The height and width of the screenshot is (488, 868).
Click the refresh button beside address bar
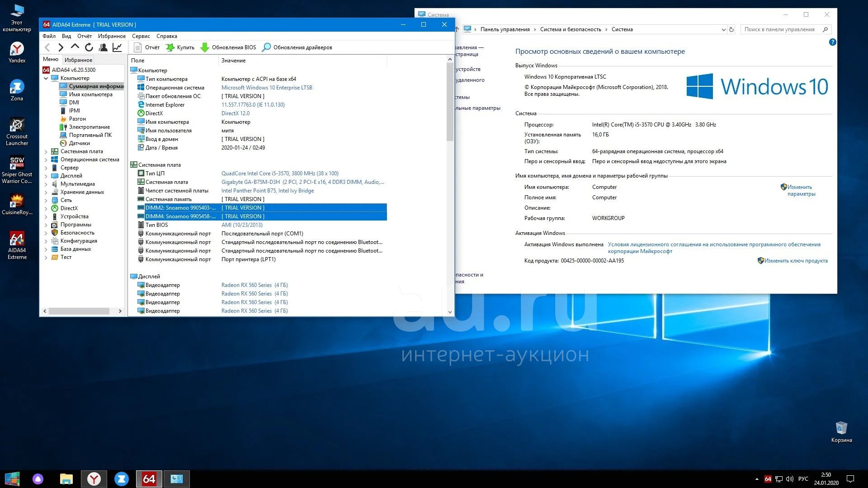pyautogui.click(x=731, y=29)
